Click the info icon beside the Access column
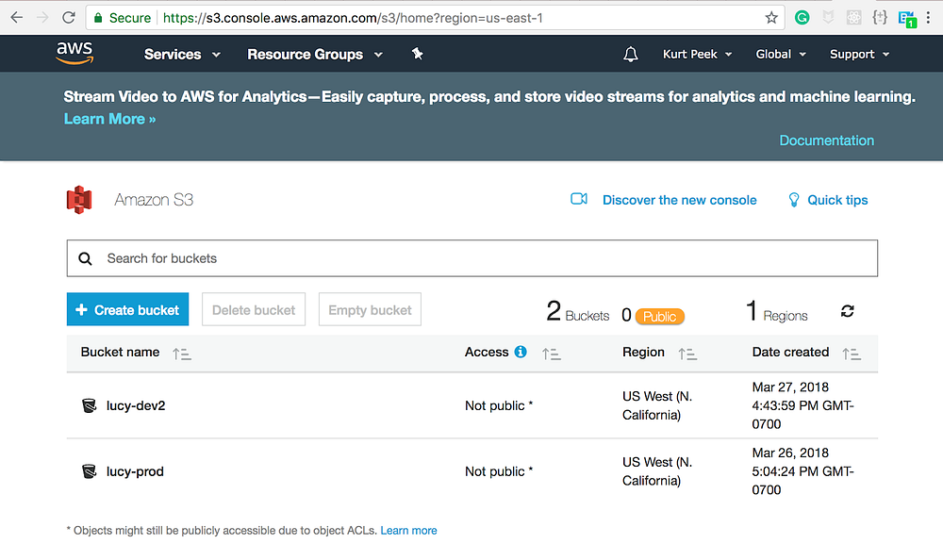Image resolution: width=943 pixels, height=560 pixels. (520, 352)
